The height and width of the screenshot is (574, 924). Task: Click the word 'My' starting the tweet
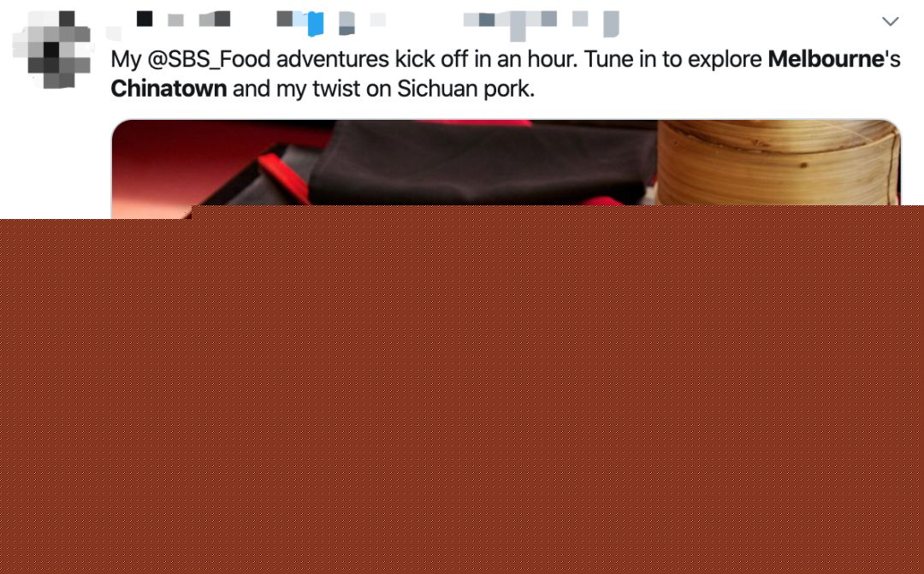point(126,60)
